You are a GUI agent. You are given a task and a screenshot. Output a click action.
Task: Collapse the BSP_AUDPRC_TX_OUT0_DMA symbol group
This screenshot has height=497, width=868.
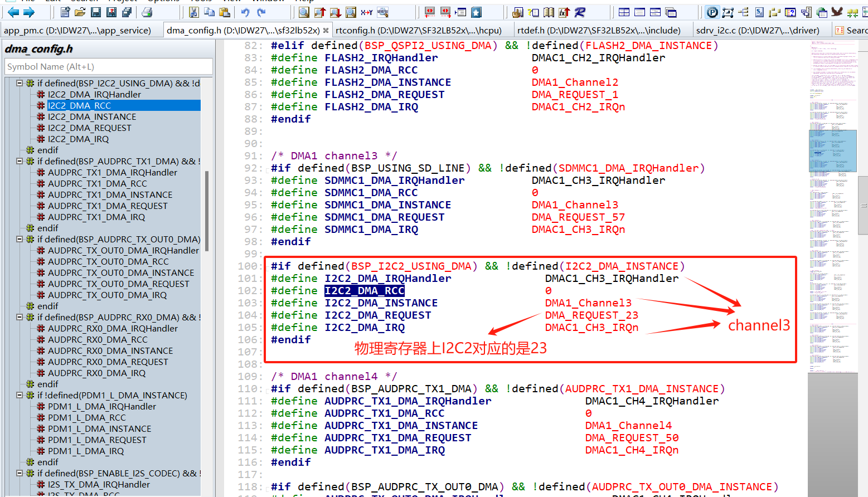[x=20, y=239]
